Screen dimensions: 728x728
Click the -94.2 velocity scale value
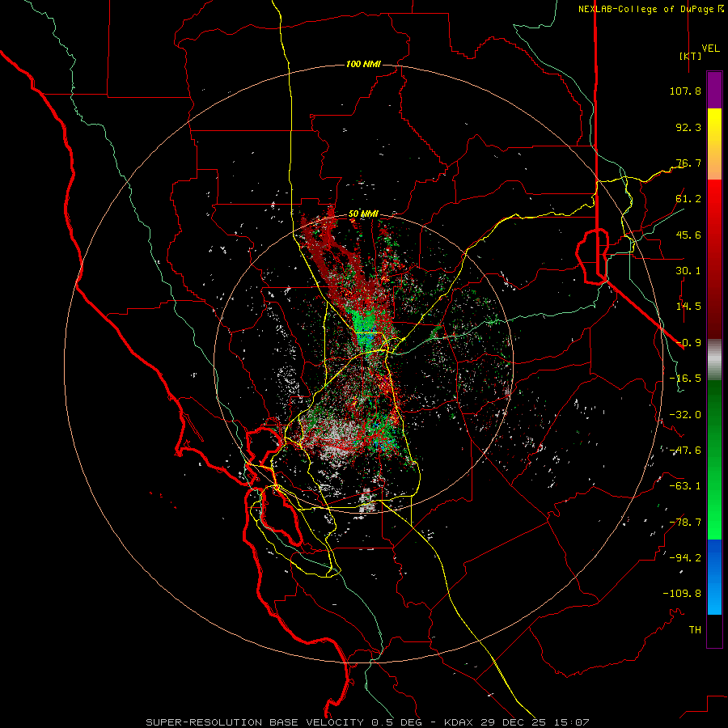(685, 558)
